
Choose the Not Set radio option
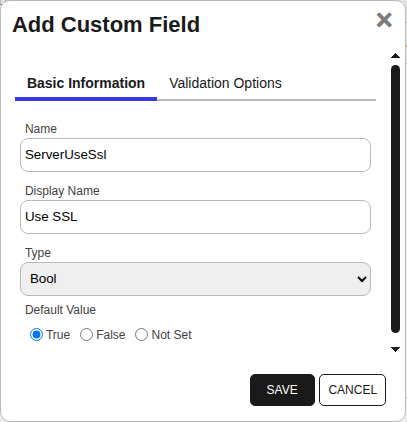(141, 335)
